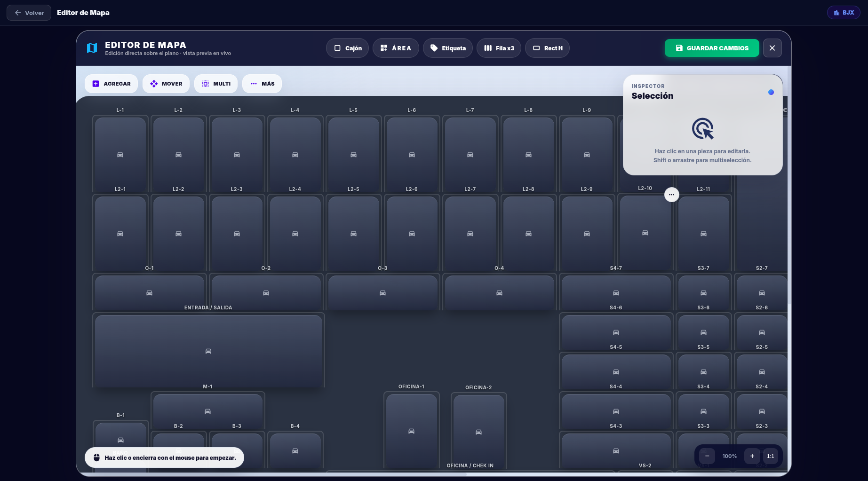Select parking spot L-3 car icon
The height and width of the screenshot is (481, 868).
[x=237, y=155]
